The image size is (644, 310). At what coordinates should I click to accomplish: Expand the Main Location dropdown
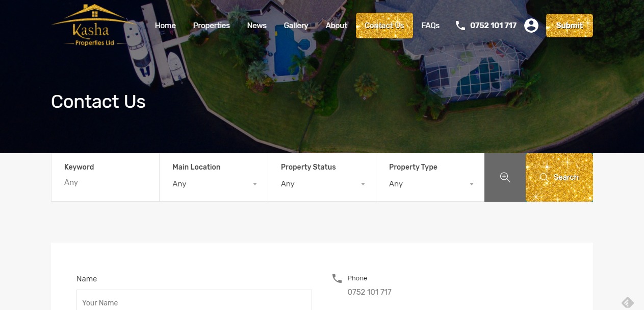click(x=214, y=184)
